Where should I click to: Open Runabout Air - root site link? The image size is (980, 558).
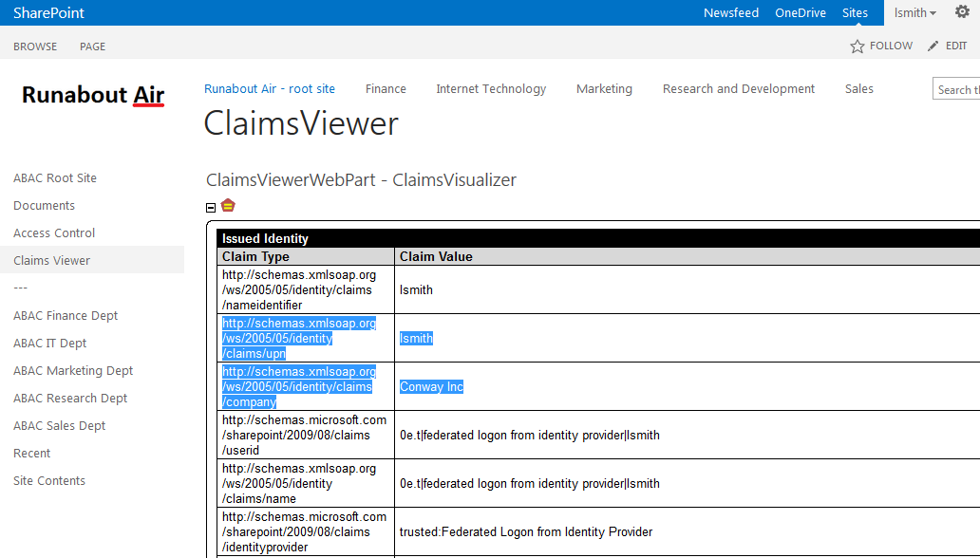click(270, 89)
